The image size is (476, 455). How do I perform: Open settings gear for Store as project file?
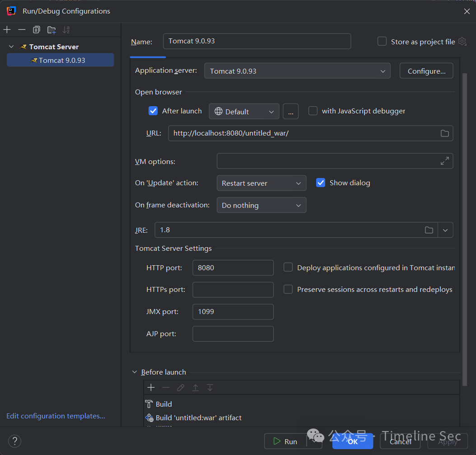pyautogui.click(x=462, y=41)
